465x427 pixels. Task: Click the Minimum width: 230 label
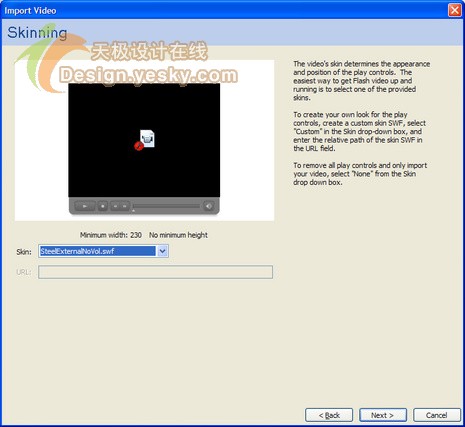pyautogui.click(x=111, y=235)
